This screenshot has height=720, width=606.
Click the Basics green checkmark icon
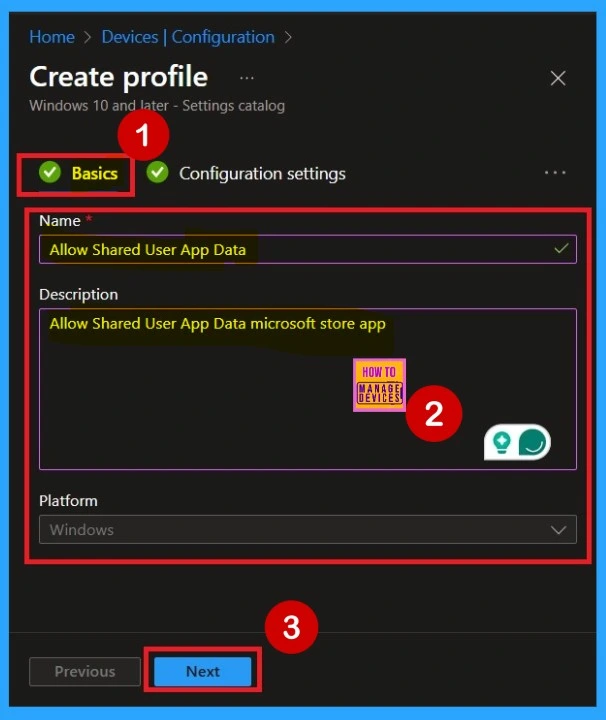click(x=50, y=173)
